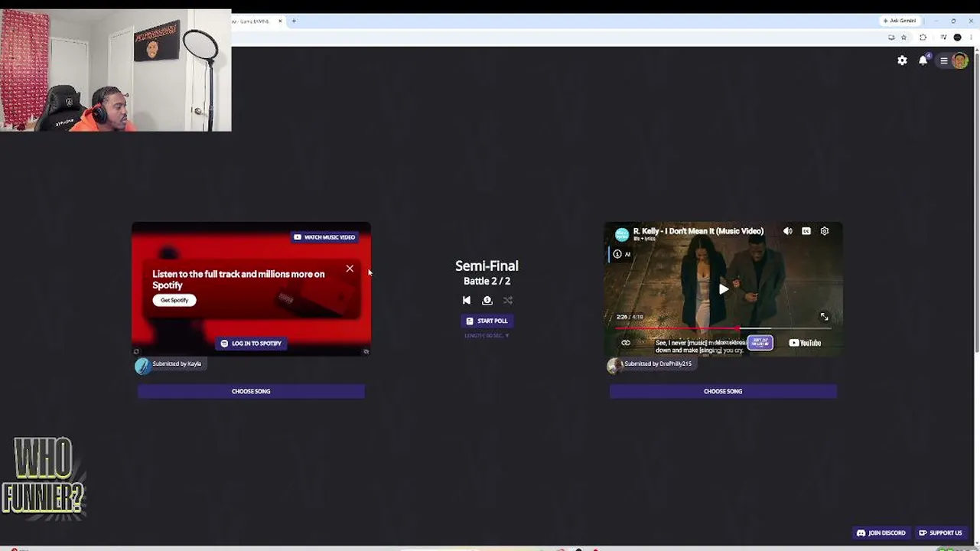Screen dimensions: 980x551
Task: Seek within the YouTube progress bar
Action: (723, 328)
